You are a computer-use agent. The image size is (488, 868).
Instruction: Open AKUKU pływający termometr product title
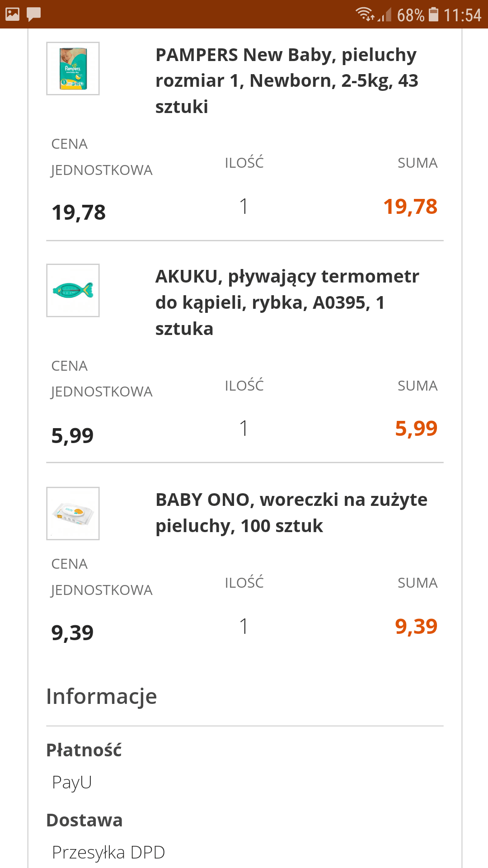[x=287, y=302]
